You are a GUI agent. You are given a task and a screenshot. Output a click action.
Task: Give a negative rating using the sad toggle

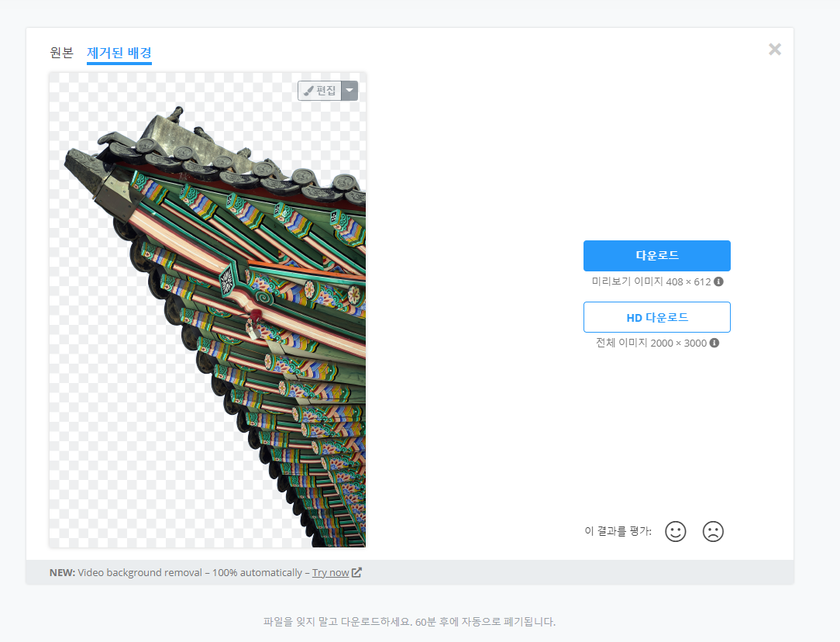tap(713, 531)
